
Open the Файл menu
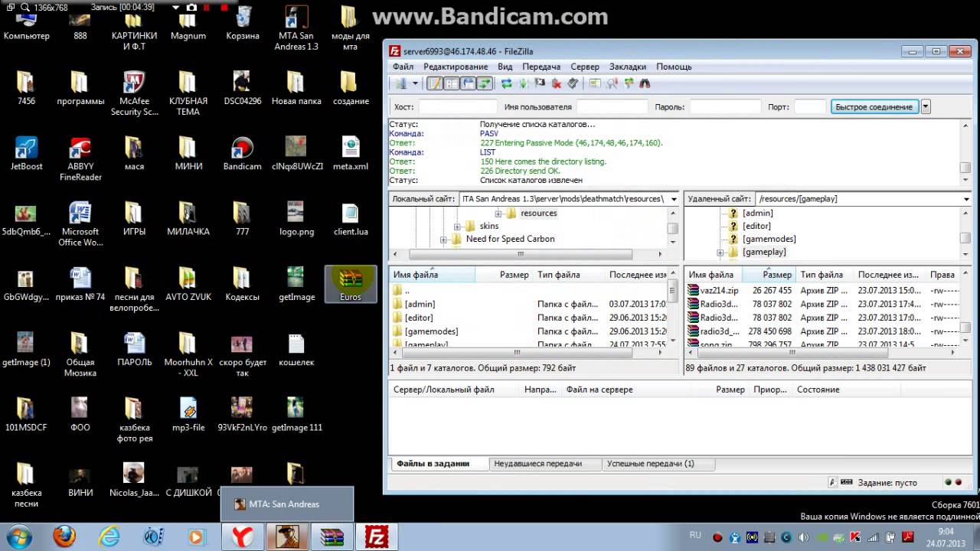coord(403,67)
